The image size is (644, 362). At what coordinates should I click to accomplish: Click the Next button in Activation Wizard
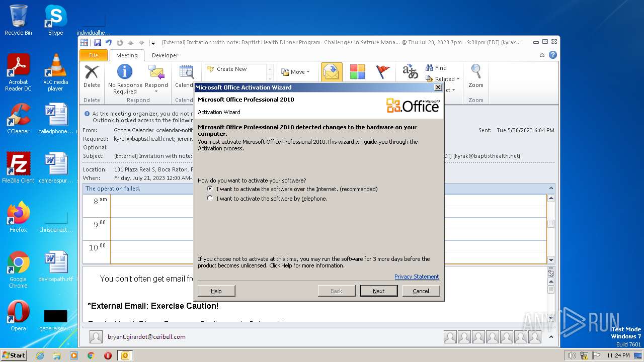point(379,291)
